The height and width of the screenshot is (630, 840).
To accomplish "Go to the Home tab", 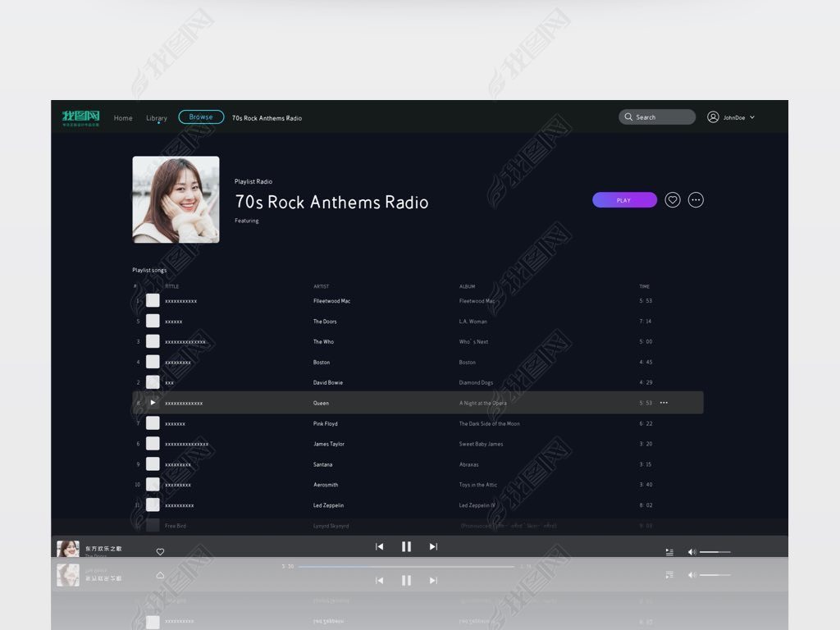I will pos(123,118).
